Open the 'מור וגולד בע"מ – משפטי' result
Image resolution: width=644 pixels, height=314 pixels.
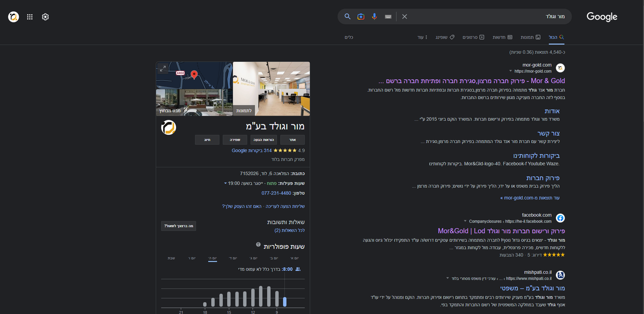point(532,288)
